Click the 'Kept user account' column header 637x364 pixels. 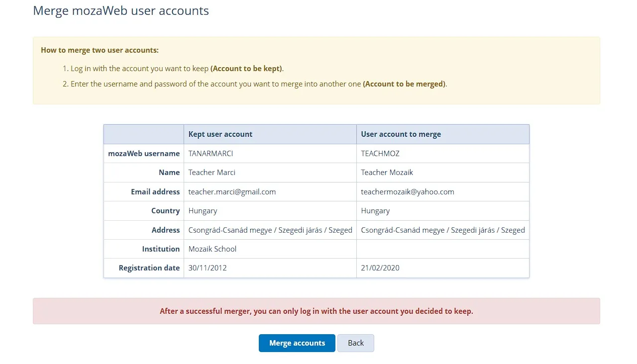[x=220, y=134]
